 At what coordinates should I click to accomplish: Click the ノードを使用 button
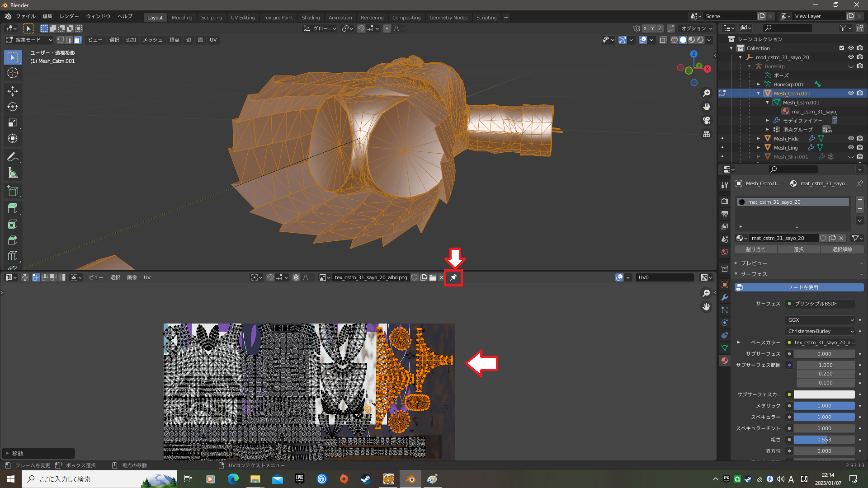pos(799,287)
